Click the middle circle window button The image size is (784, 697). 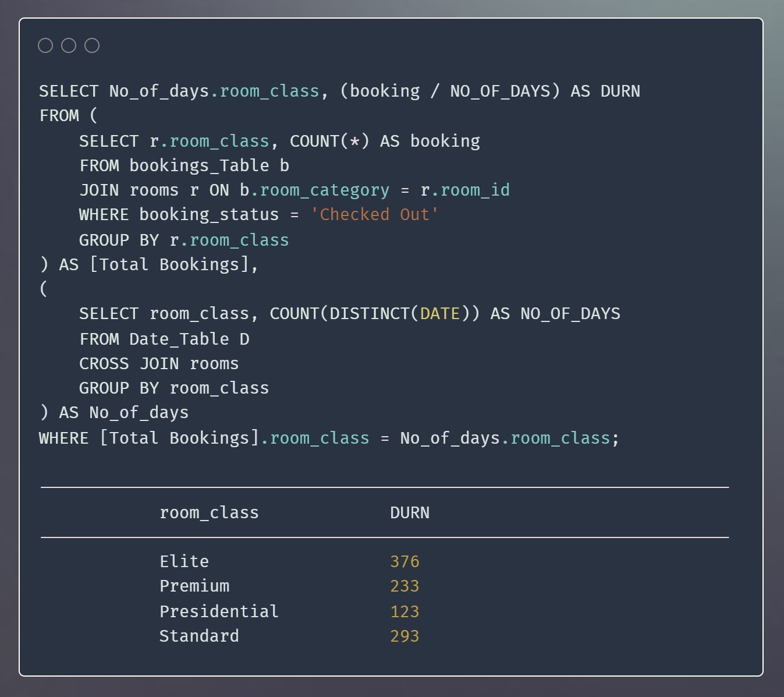pyautogui.click(x=69, y=45)
